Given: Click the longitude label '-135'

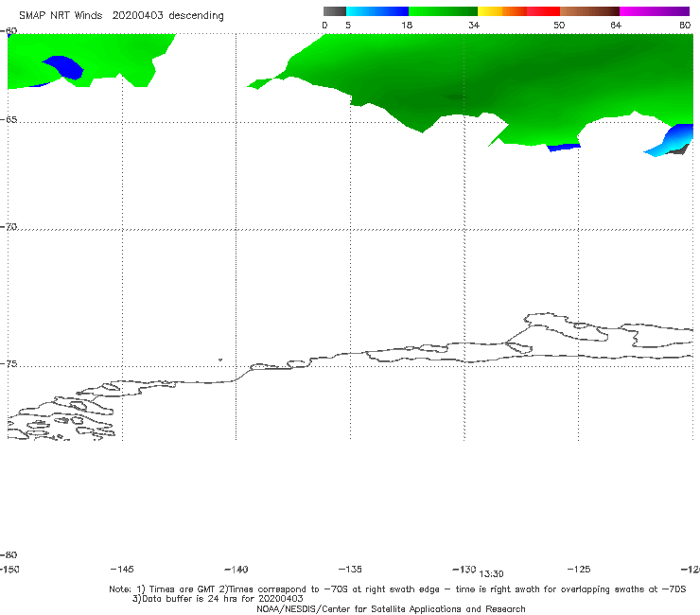Looking at the screenshot, I should point(350,570).
